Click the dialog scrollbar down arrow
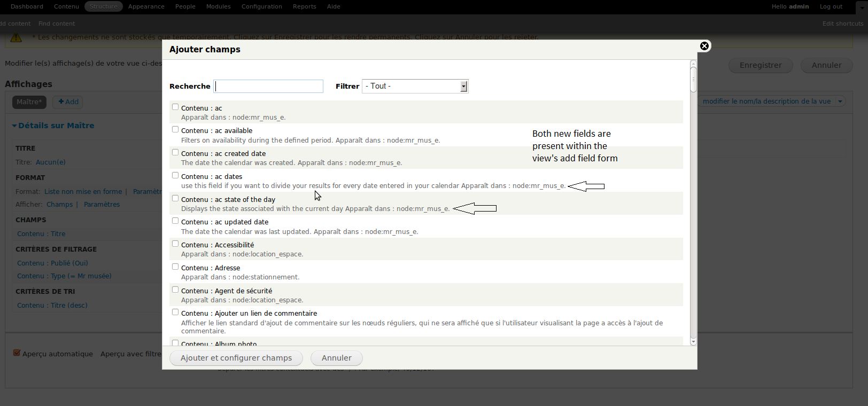The width and height of the screenshot is (868, 406). tap(693, 342)
